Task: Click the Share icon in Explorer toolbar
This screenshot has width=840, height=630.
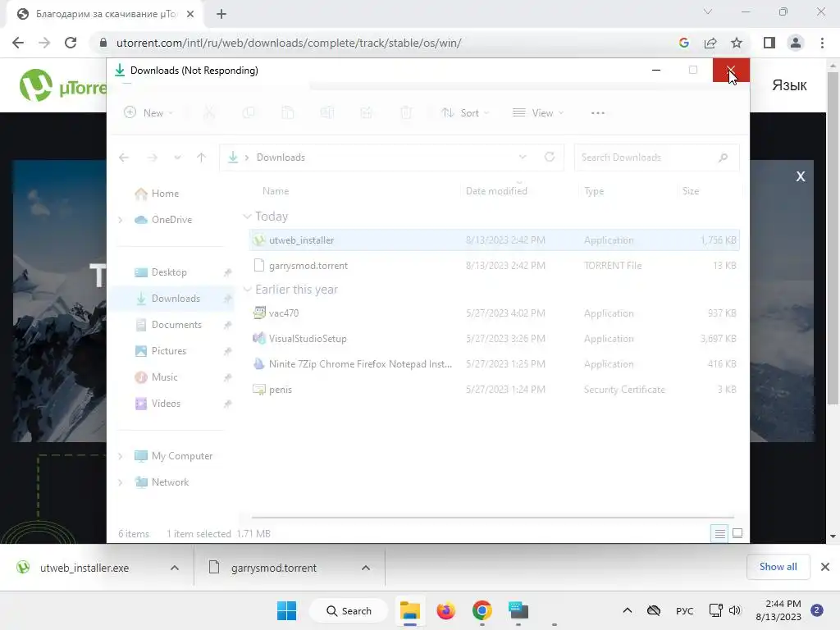Action: coord(367,113)
